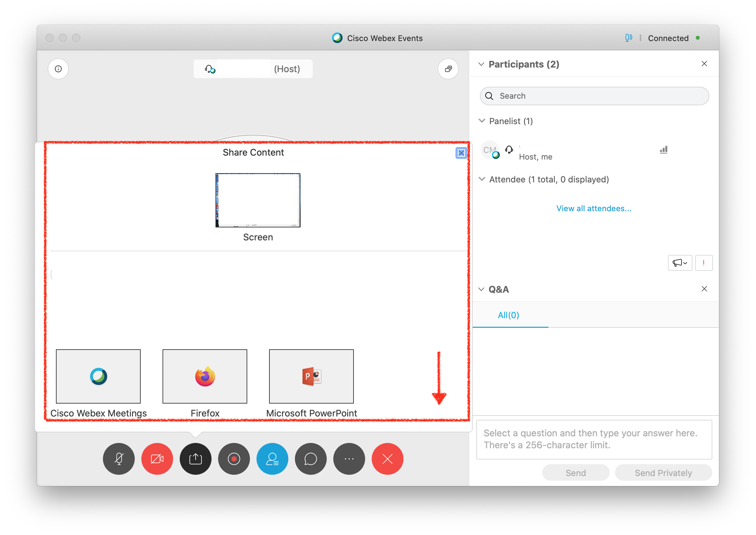Collapse the Panelist (1) group
Image resolution: width=756 pixels, height=535 pixels.
(x=482, y=121)
